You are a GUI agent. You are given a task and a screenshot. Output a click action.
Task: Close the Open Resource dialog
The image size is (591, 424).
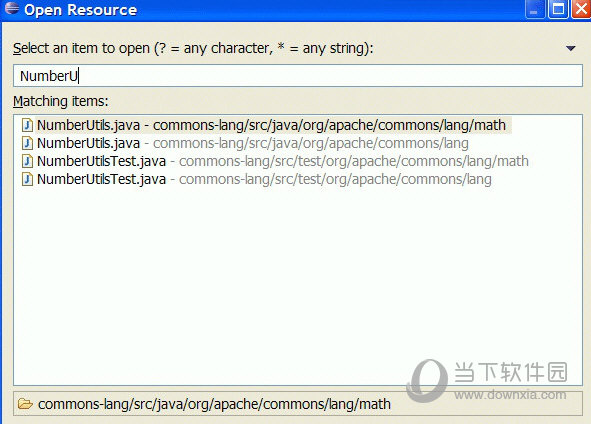point(581,9)
